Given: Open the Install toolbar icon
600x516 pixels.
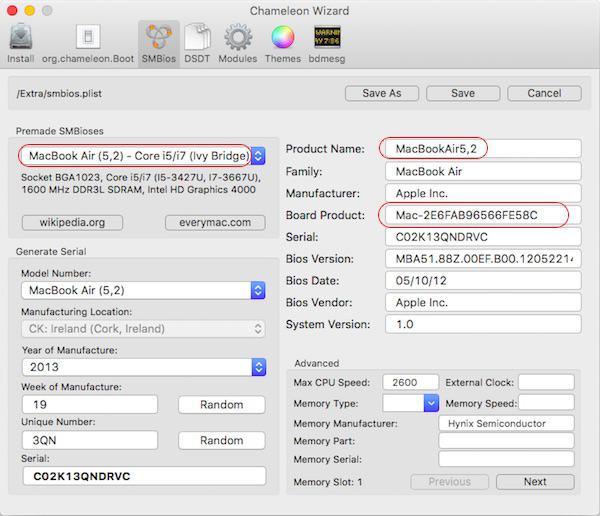Looking at the screenshot, I should click(21, 42).
